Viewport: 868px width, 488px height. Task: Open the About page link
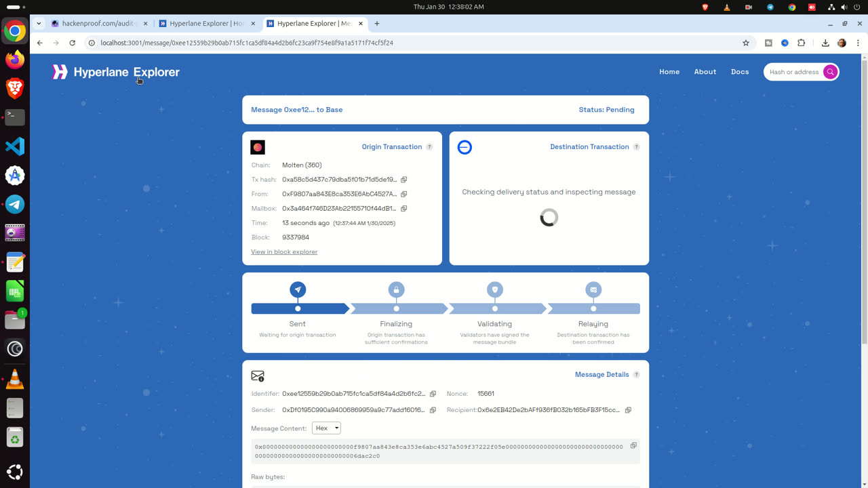(x=705, y=72)
